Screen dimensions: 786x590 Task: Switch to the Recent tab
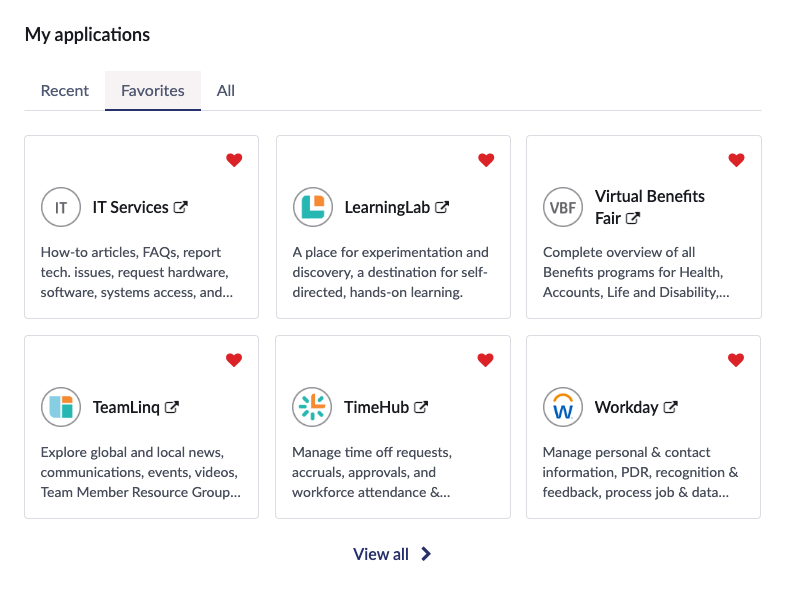tap(65, 91)
